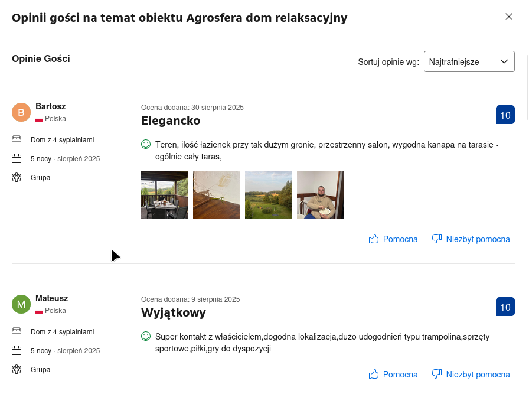
Task: Click the group icon under Bartosz
Action: point(17,178)
